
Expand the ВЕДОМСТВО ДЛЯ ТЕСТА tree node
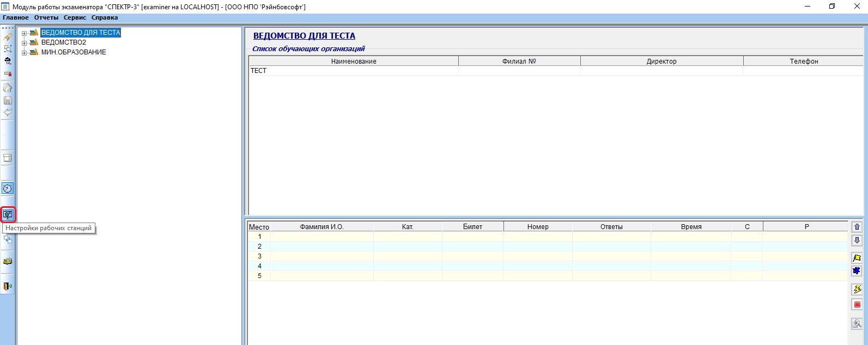[x=24, y=33]
